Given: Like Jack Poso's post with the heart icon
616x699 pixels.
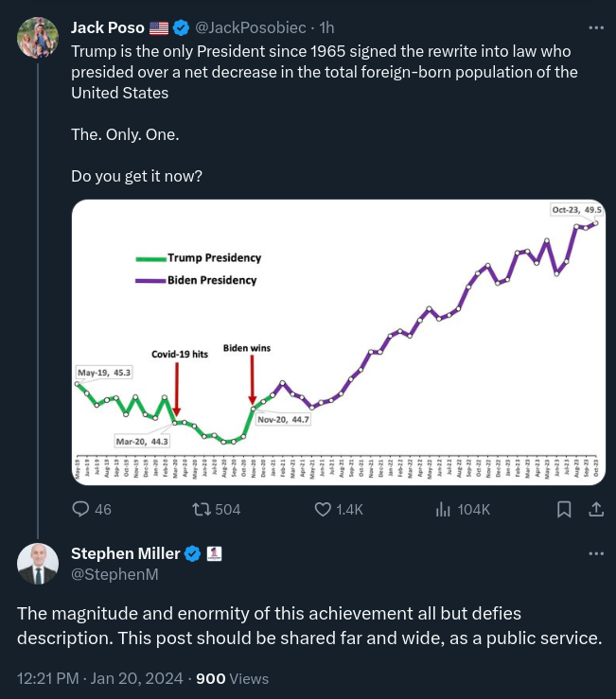Looking at the screenshot, I should (x=323, y=509).
